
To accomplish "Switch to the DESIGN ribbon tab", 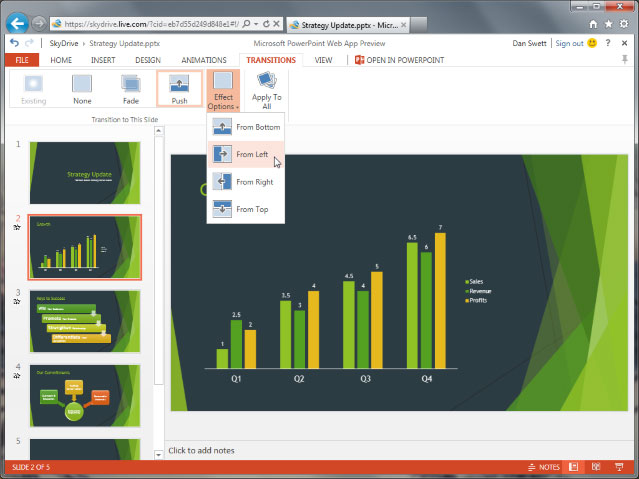I will click(x=148, y=60).
